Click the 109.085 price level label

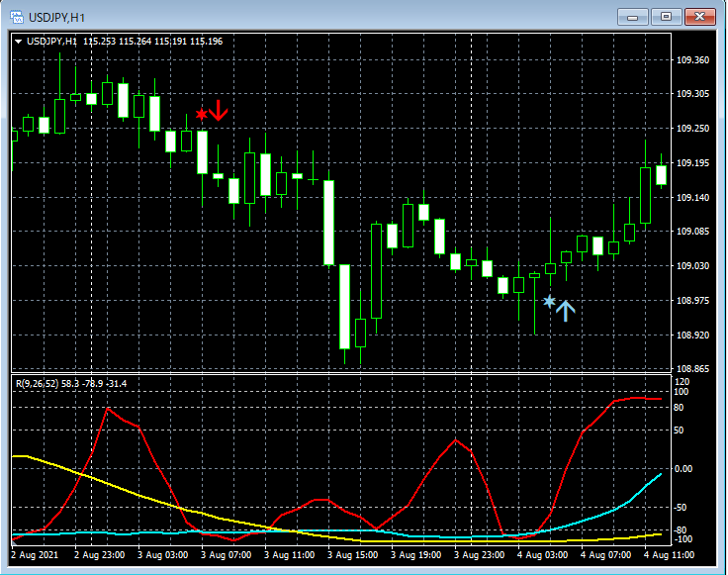[x=692, y=232]
